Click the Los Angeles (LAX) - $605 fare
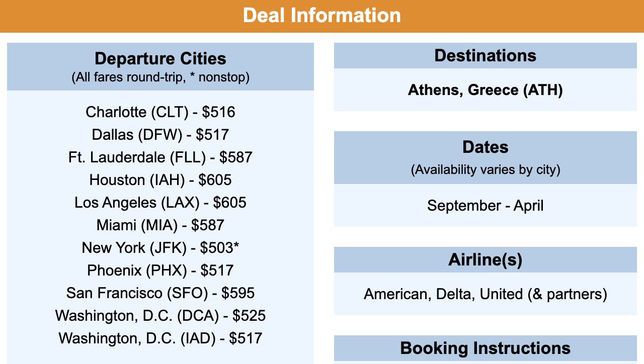644x364 pixels. (160, 202)
